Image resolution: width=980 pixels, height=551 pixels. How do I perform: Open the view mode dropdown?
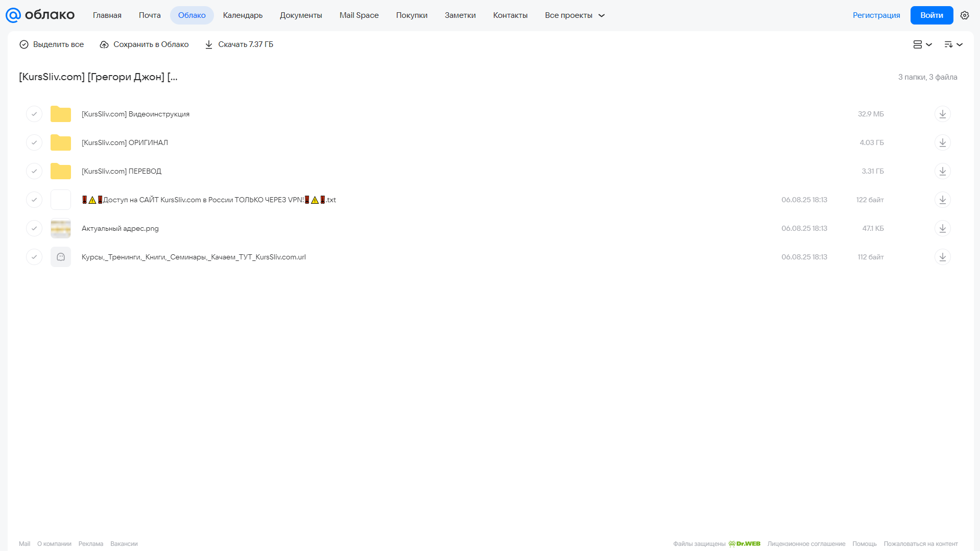[x=922, y=44]
